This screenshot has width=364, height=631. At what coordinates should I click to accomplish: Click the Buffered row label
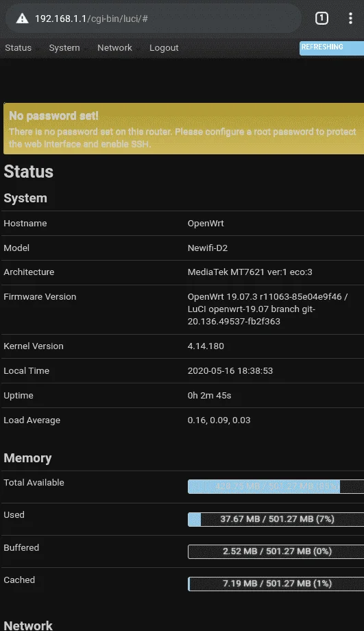point(21,548)
